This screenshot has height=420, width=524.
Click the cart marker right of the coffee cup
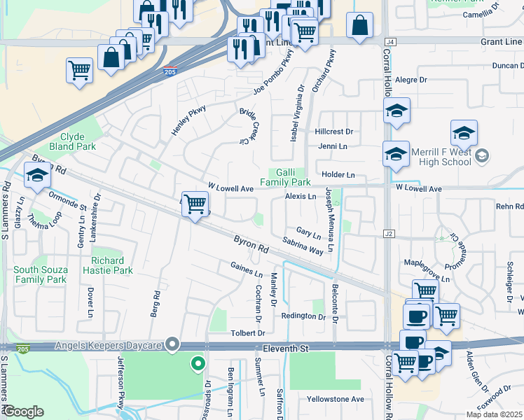(446, 317)
